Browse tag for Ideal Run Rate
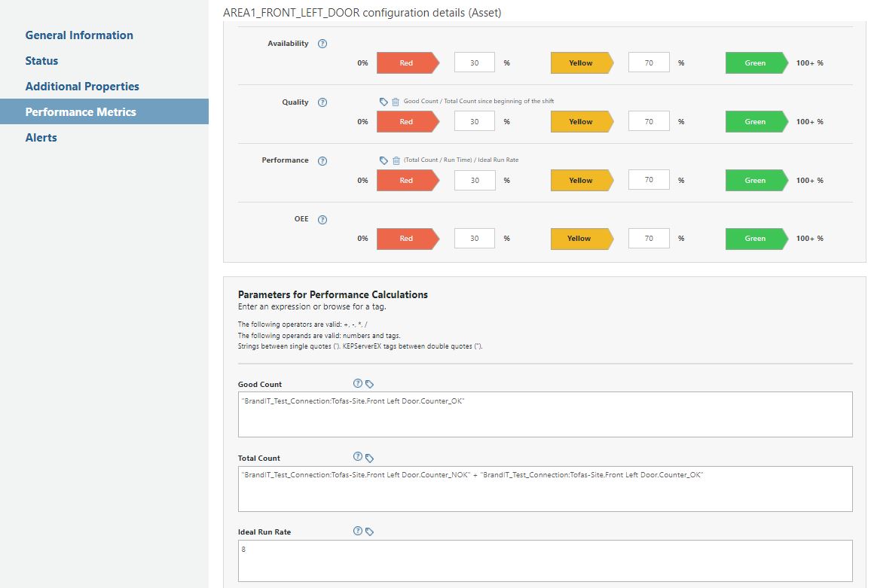This screenshot has height=588, width=871. point(369,532)
